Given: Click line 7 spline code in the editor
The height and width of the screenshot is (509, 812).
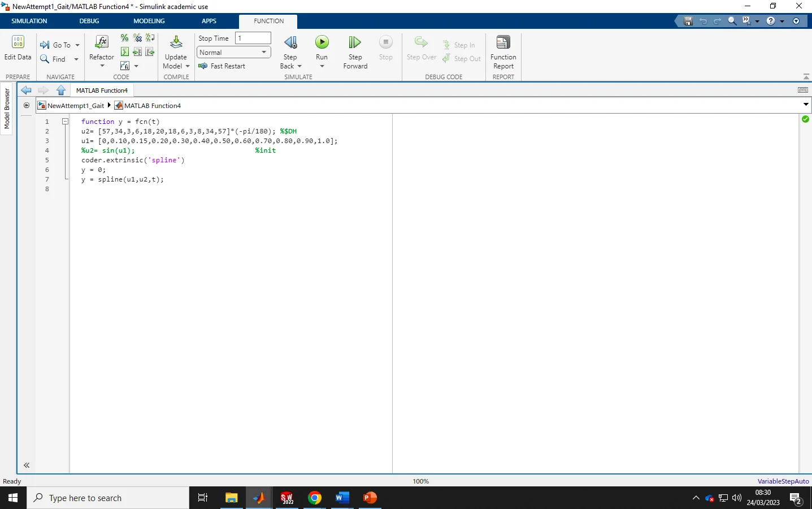Looking at the screenshot, I should [x=123, y=179].
